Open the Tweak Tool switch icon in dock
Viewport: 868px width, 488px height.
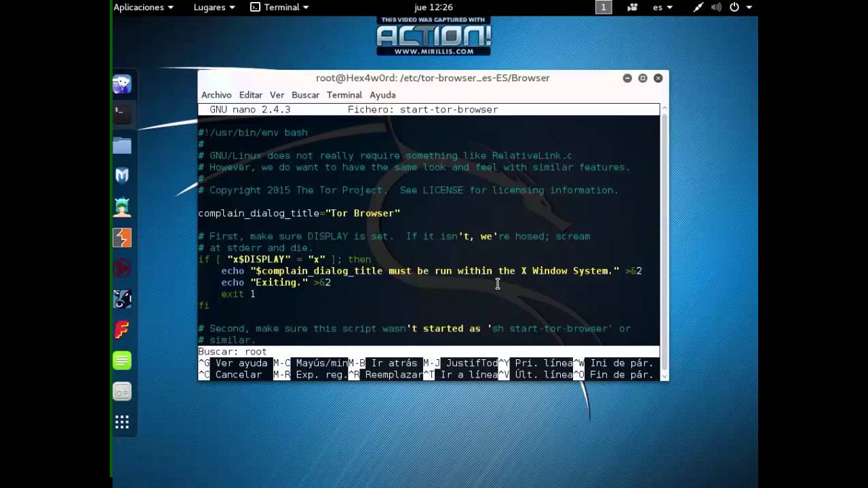pyautogui.click(x=122, y=392)
